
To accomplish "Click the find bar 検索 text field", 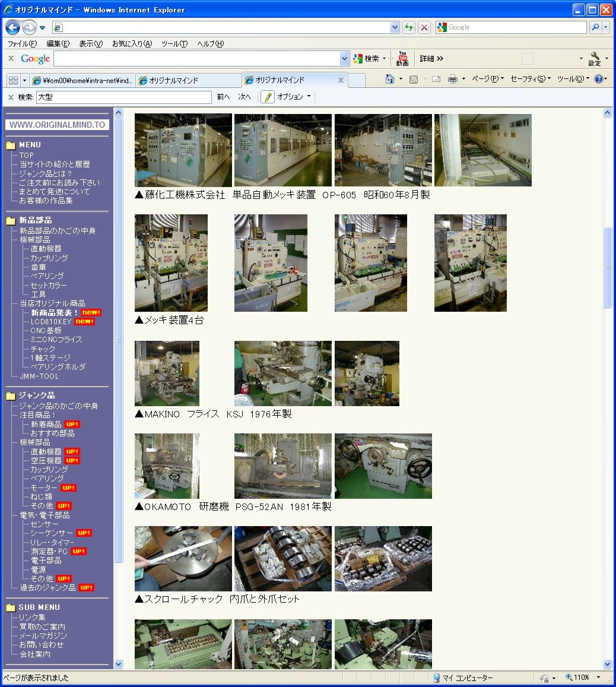I will click(x=123, y=97).
